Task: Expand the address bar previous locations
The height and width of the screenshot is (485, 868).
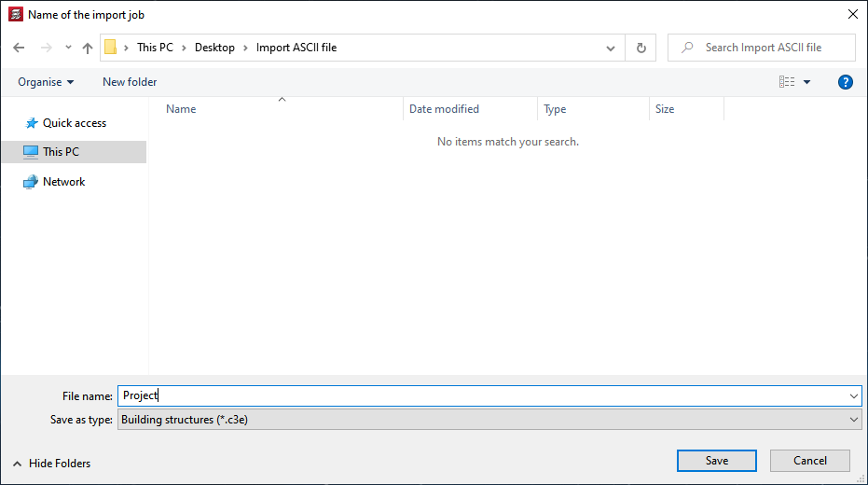Action: pyautogui.click(x=611, y=48)
